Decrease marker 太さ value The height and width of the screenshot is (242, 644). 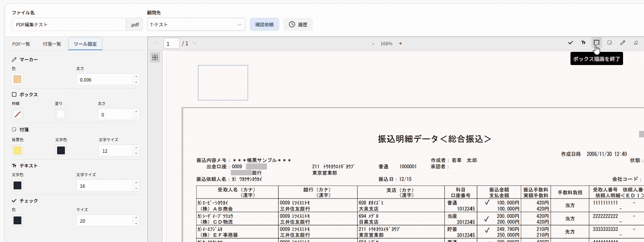[x=136, y=82]
